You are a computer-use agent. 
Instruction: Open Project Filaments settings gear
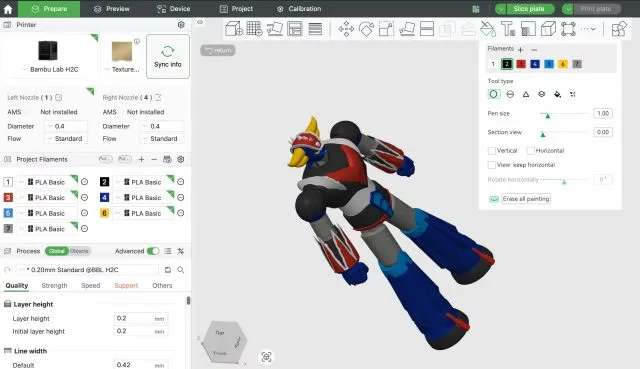(x=181, y=160)
